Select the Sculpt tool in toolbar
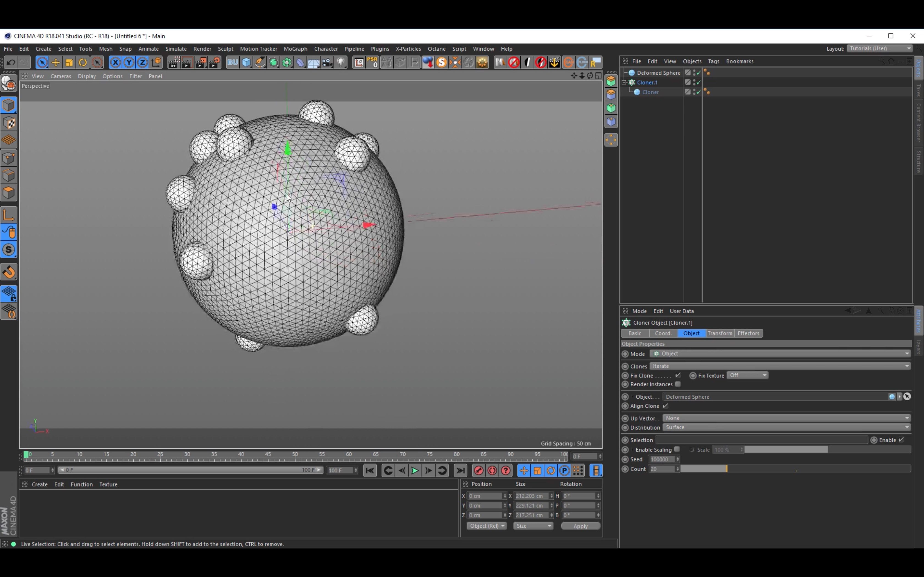This screenshot has height=577, width=924. (226, 49)
